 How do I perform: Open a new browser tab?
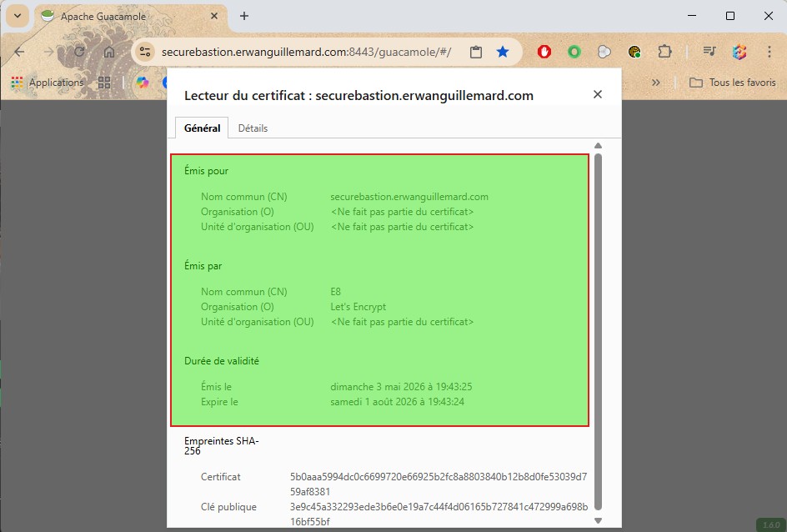coord(244,16)
